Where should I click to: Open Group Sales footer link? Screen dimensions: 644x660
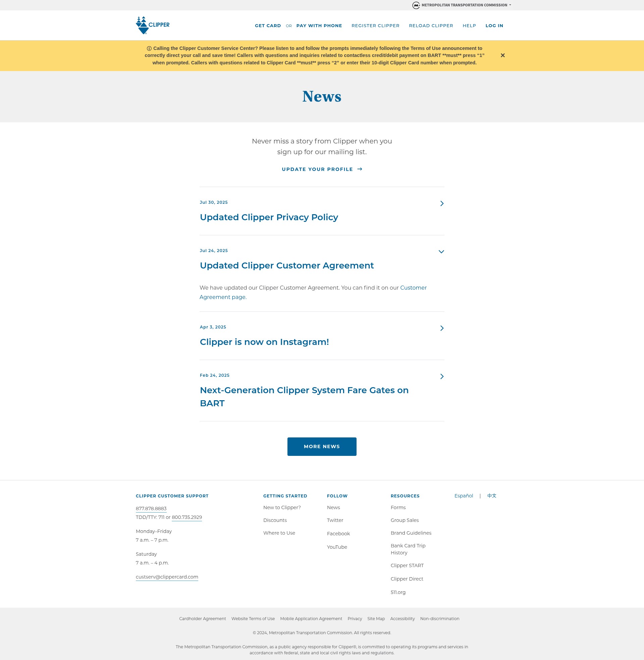click(405, 521)
